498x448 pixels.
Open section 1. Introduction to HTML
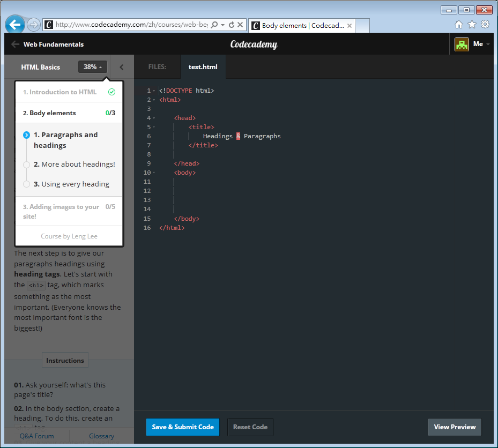(69, 92)
